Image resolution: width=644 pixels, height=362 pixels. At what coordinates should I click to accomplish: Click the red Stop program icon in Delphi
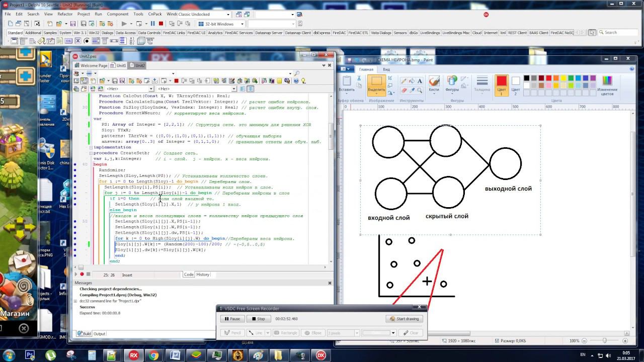click(x=161, y=24)
